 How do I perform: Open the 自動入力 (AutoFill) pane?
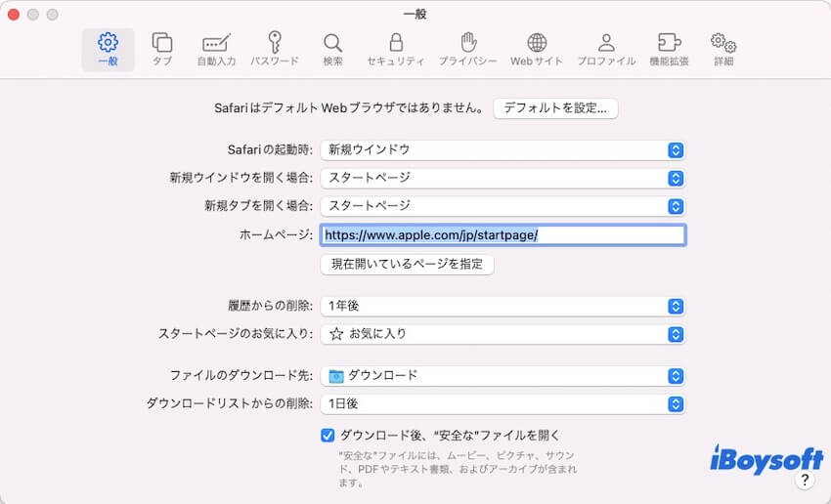tap(216, 50)
